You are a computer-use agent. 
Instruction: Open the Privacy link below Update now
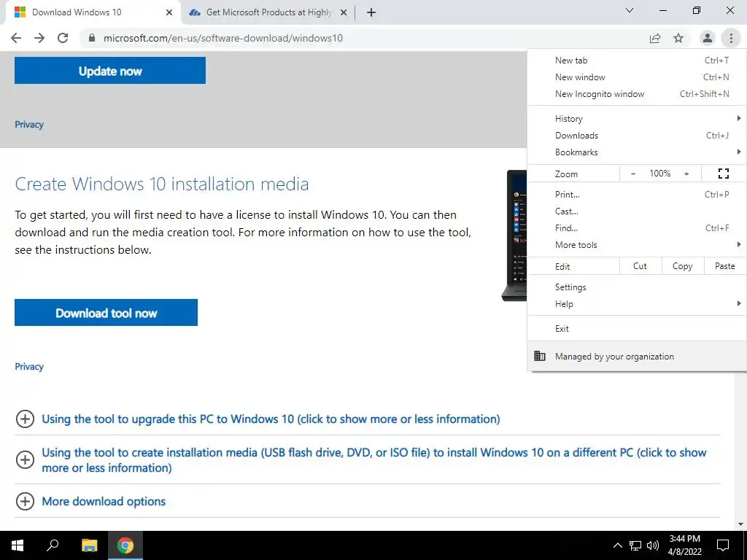[29, 125]
